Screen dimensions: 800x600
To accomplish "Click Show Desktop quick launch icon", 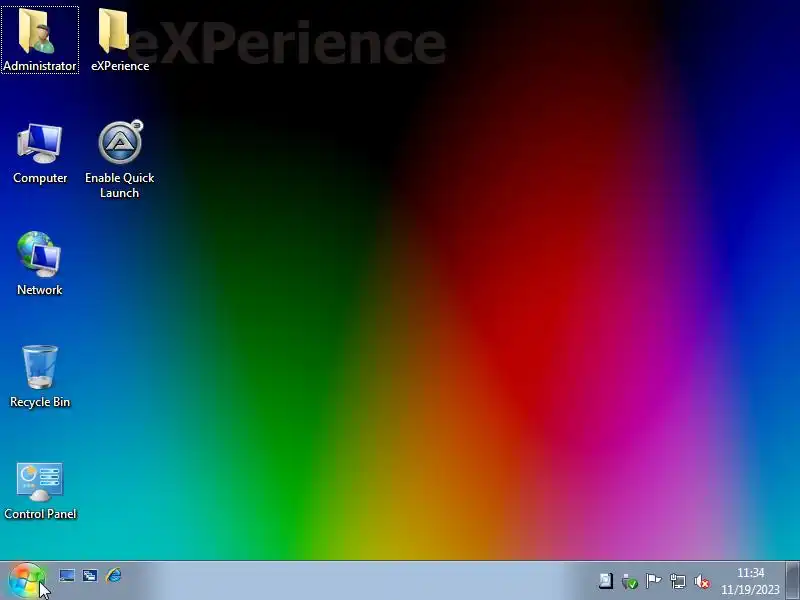I will [67, 576].
